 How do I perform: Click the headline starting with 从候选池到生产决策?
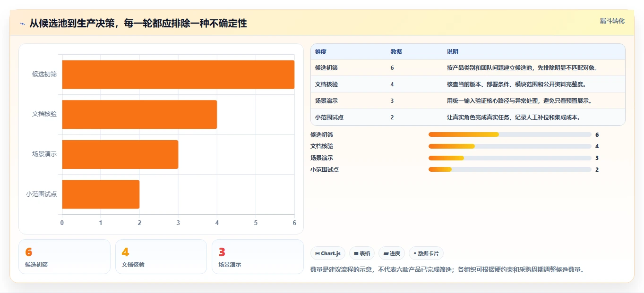tap(138, 23)
